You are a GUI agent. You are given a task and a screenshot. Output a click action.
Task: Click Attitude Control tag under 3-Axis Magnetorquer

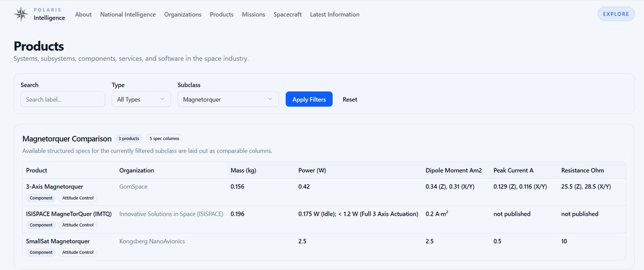pyautogui.click(x=78, y=198)
